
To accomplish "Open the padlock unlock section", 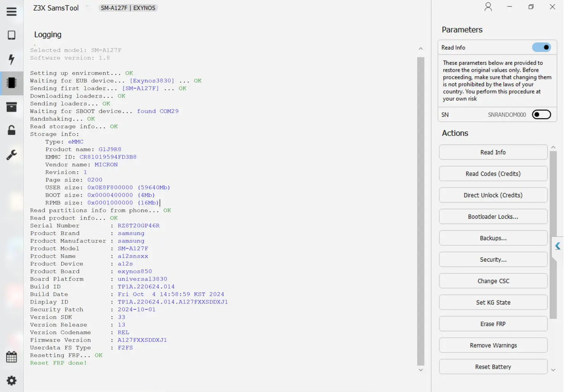I will (x=11, y=130).
